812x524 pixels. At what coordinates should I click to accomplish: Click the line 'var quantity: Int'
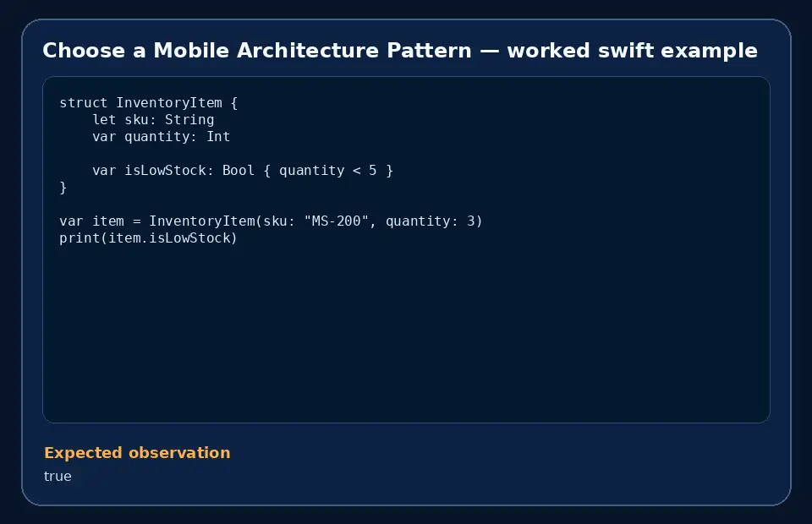tap(161, 137)
